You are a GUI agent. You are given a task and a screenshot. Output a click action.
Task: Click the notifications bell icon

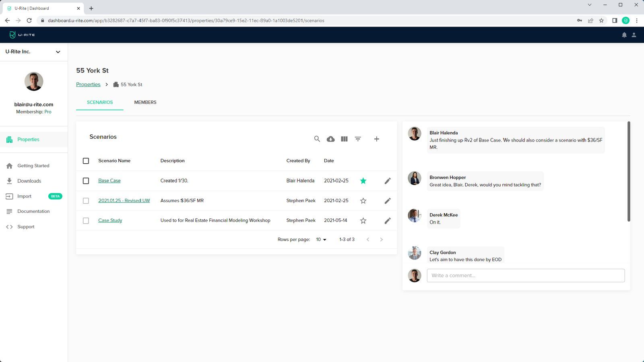(624, 35)
